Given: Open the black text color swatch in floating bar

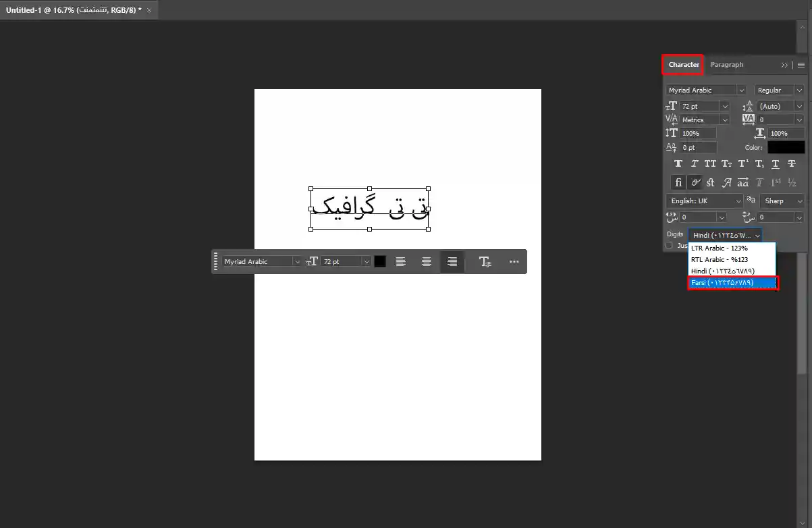Looking at the screenshot, I should (380, 261).
